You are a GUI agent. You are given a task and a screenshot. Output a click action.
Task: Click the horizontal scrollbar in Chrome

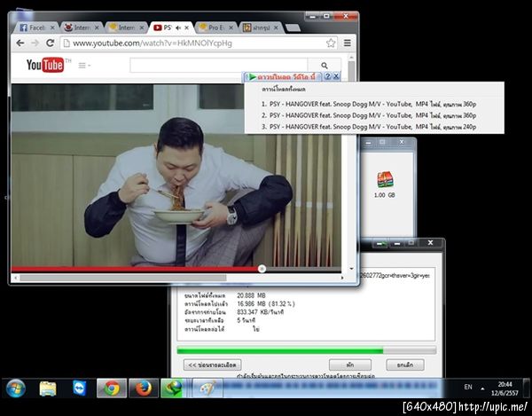(123, 278)
